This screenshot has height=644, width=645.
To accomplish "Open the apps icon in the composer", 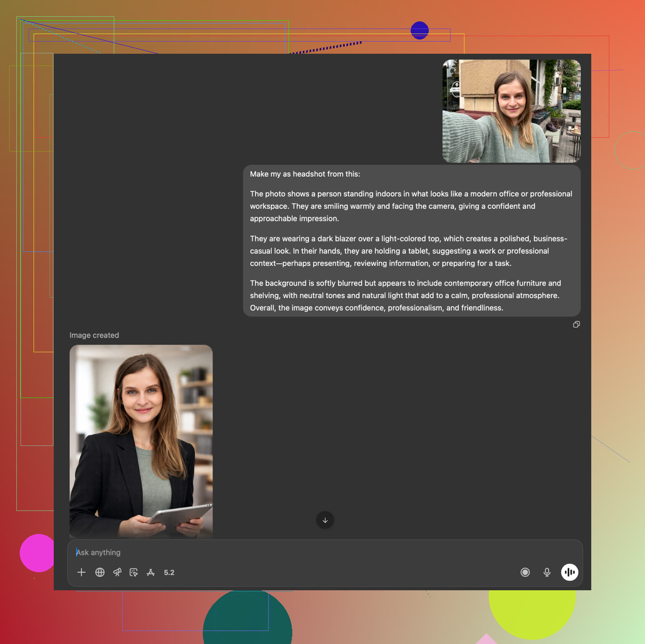I will point(151,572).
